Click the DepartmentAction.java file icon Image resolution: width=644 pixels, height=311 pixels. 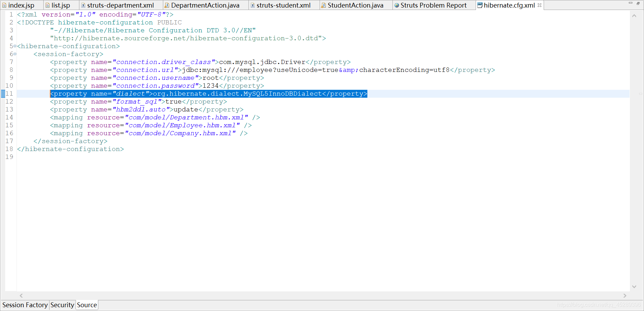pyautogui.click(x=167, y=5)
